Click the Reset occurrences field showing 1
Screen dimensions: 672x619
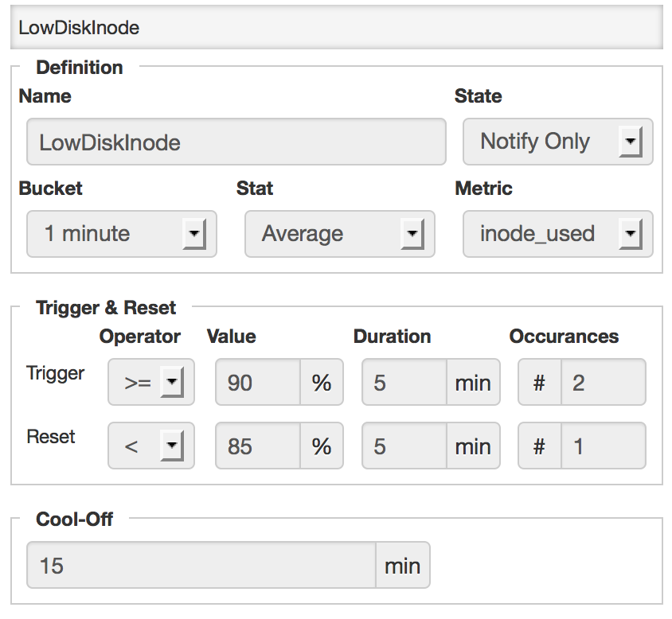click(x=603, y=446)
